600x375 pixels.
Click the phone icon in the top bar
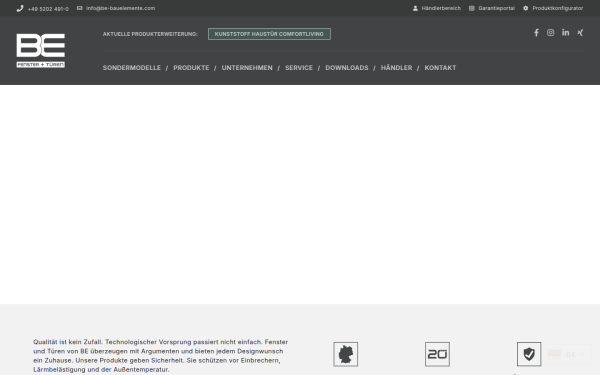click(20, 8)
